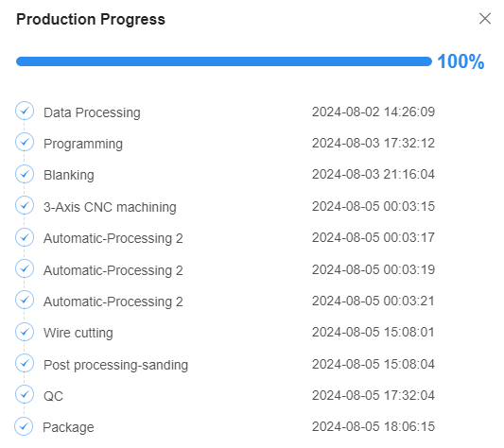The height and width of the screenshot is (448, 504).
Task: Click the Data Processing checkmark icon
Action: [25, 111]
